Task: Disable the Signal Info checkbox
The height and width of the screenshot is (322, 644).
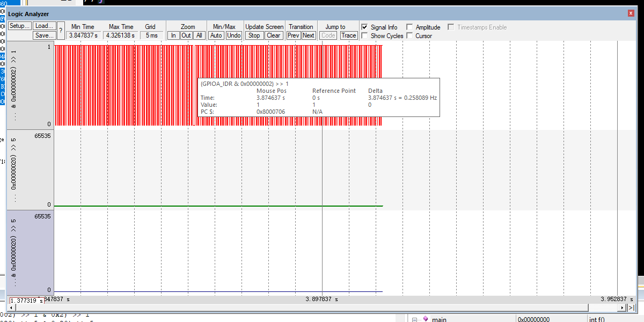Action: click(x=365, y=27)
